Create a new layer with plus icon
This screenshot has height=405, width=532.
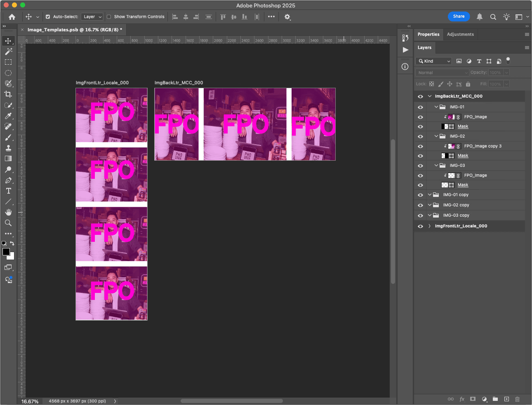point(506,399)
